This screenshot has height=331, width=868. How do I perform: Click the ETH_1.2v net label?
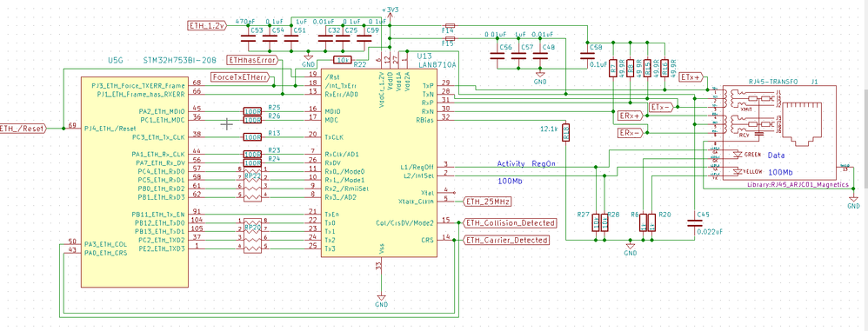click(208, 25)
